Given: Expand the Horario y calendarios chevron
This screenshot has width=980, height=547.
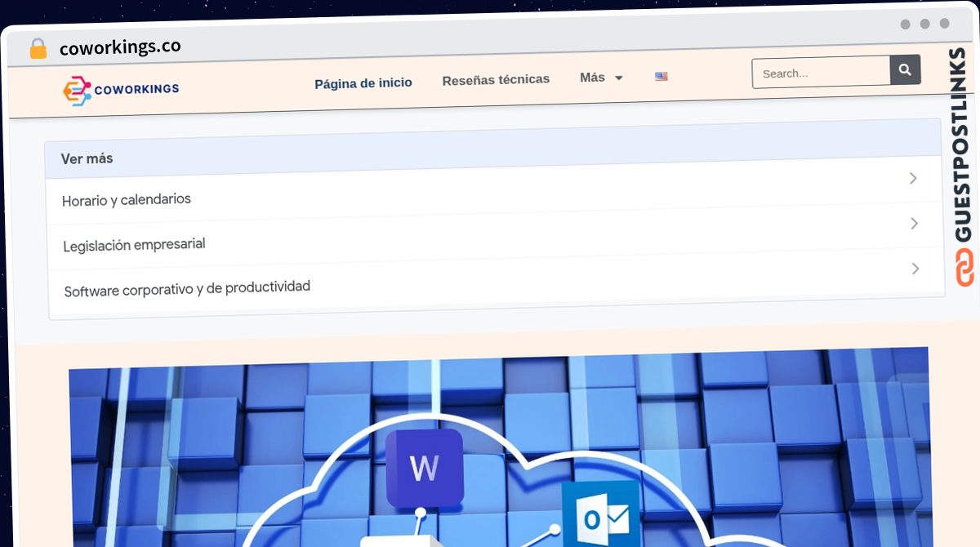Looking at the screenshot, I should (x=914, y=178).
